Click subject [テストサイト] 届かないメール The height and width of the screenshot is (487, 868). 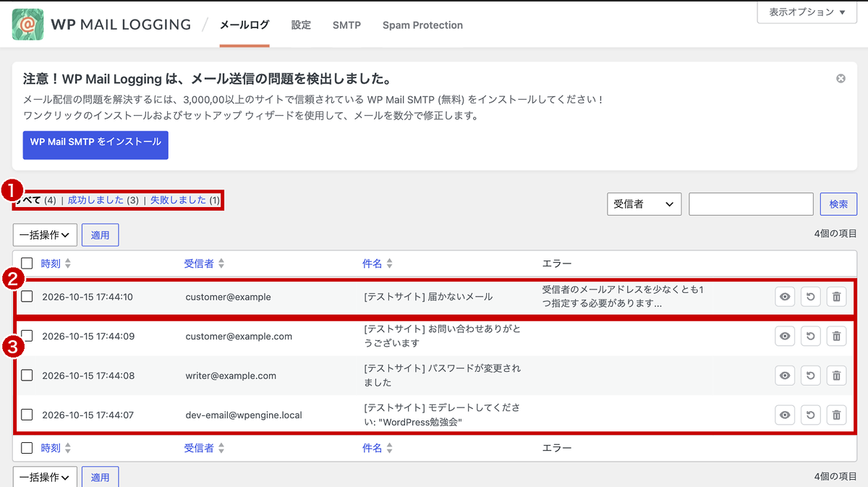pos(428,297)
